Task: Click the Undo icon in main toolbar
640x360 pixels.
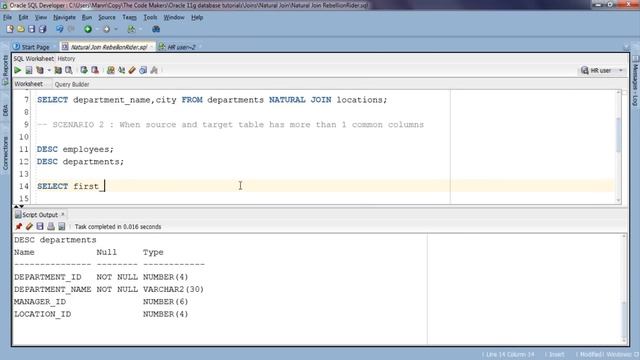Action: (60, 29)
